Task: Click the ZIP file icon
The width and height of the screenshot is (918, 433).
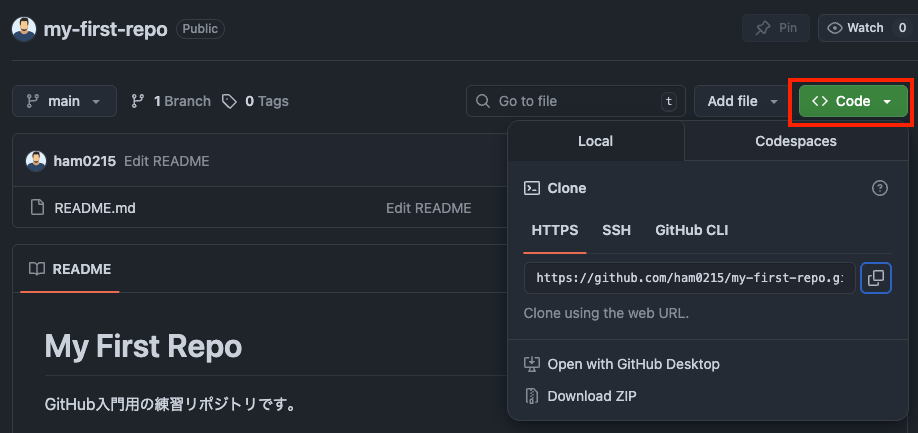Action: click(x=532, y=396)
